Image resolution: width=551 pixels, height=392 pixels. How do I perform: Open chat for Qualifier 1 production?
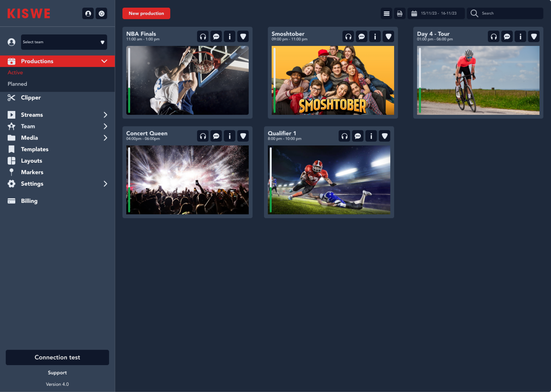(x=357, y=136)
